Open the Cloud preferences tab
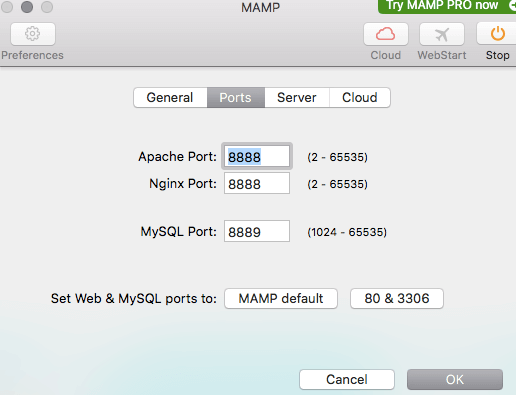This screenshot has height=395, width=516. tap(360, 98)
